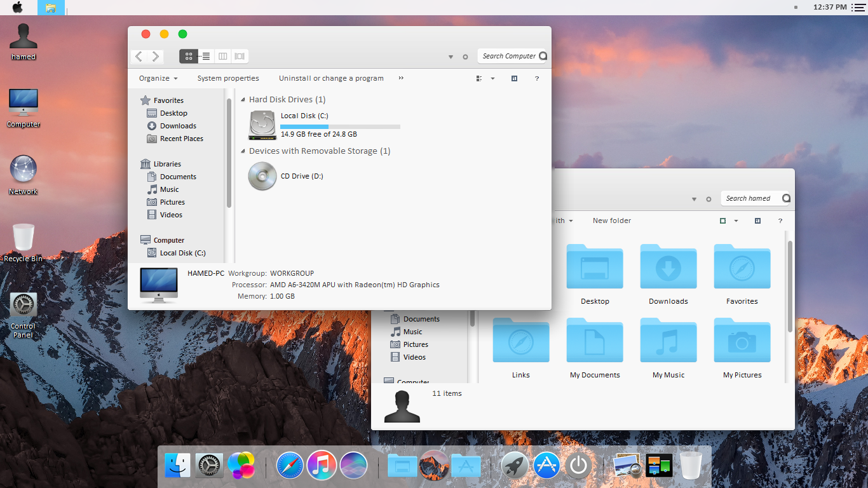Click Uninstall or change a program

(331, 78)
